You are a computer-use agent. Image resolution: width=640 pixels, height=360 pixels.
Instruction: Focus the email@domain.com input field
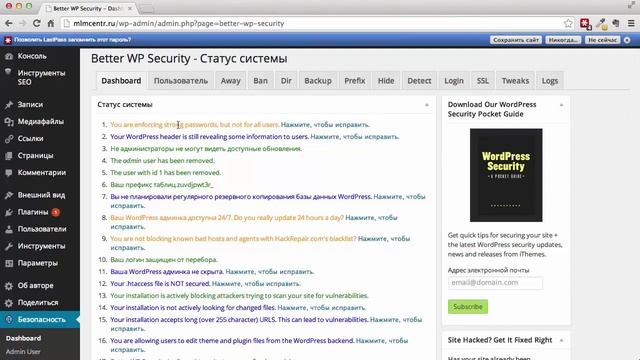(x=496, y=282)
